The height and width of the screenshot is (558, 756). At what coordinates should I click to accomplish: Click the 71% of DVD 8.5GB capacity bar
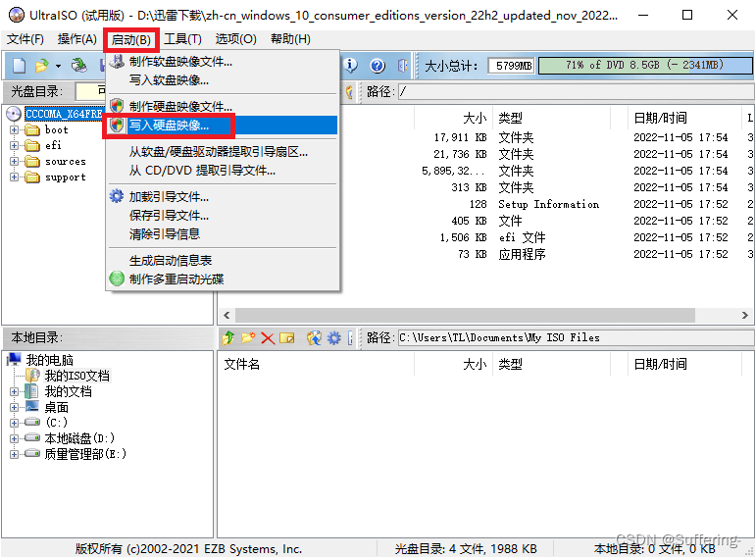click(645, 65)
